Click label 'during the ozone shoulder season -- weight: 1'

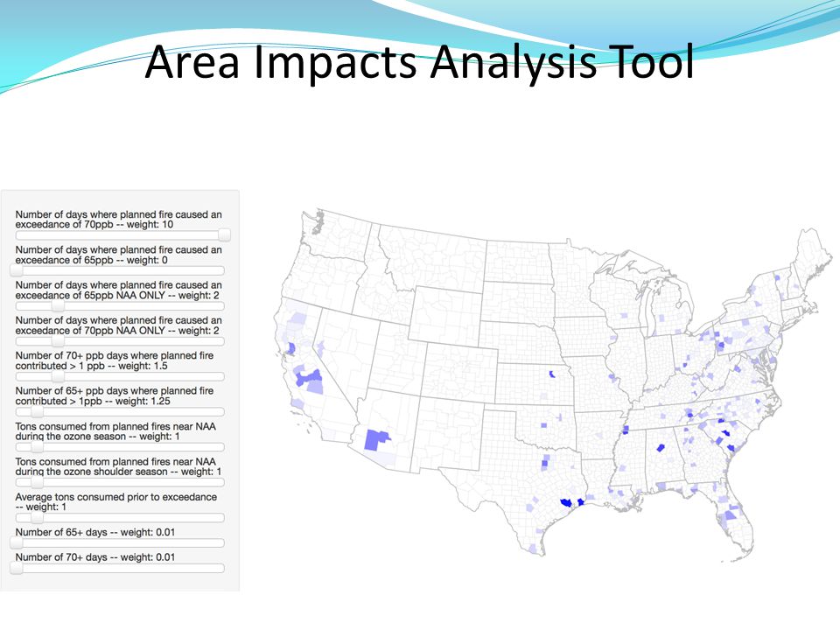(118, 472)
